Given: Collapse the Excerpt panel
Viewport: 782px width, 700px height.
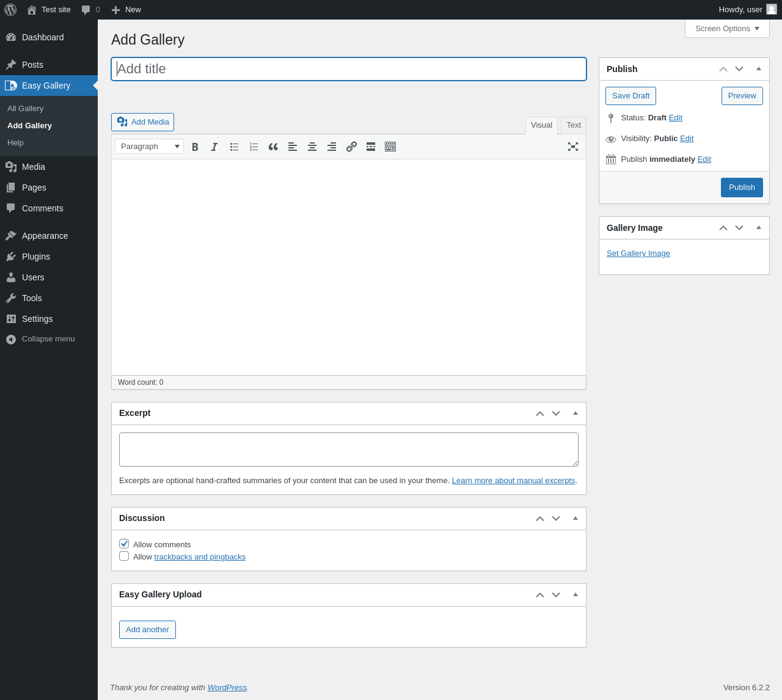Looking at the screenshot, I should coord(576,414).
